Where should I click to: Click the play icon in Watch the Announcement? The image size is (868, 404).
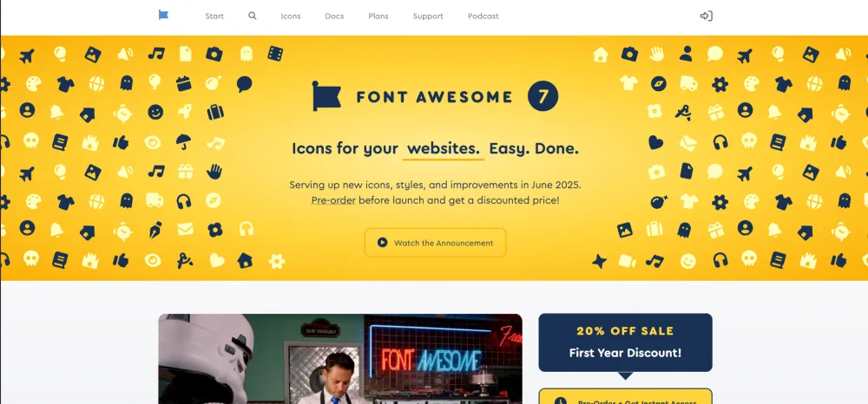[382, 243]
